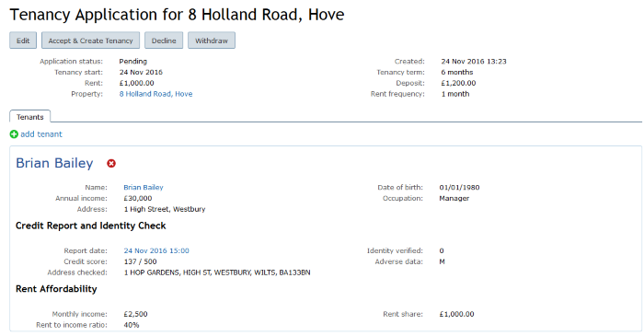
Task: Click Accept & Create Tenancy
Action: 90,41
